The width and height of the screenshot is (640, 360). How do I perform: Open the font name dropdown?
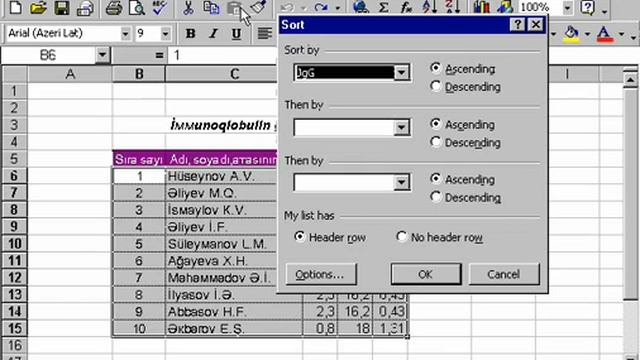click(126, 34)
